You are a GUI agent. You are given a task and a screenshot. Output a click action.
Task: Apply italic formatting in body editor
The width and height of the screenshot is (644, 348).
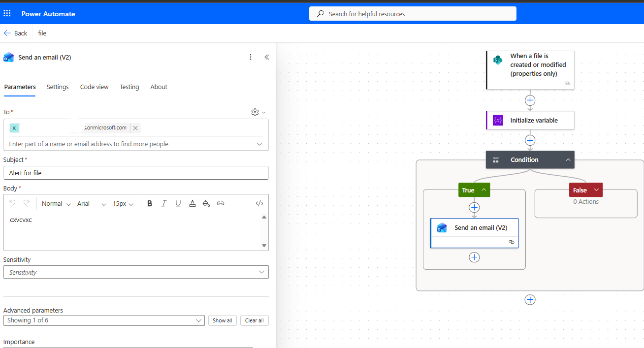click(164, 203)
